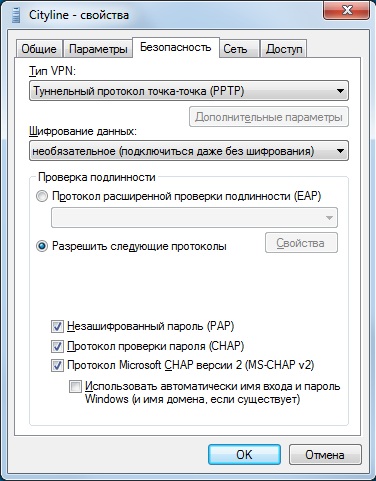Open the Шифрование данных dropdown
This screenshot has width=376, height=481.
pyautogui.click(x=189, y=151)
